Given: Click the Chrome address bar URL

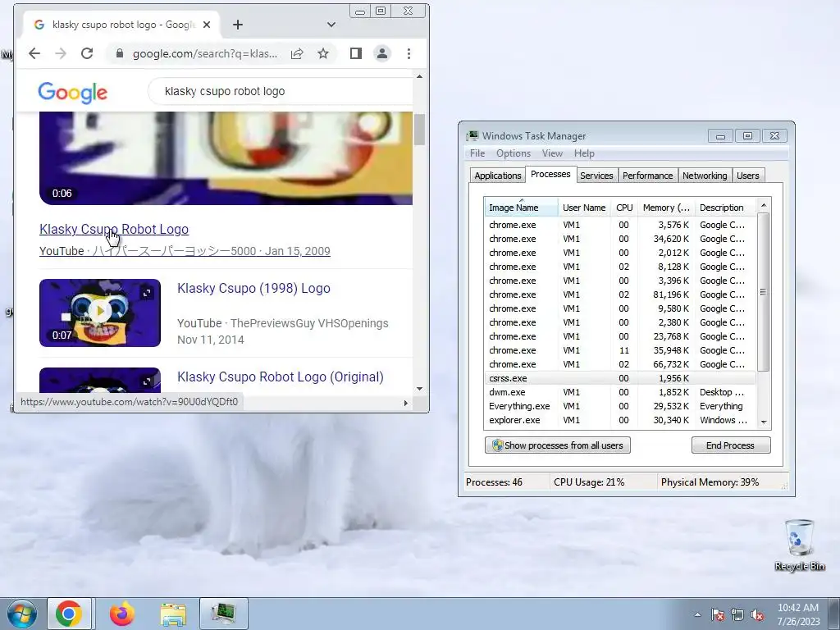Looking at the screenshot, I should click(205, 53).
